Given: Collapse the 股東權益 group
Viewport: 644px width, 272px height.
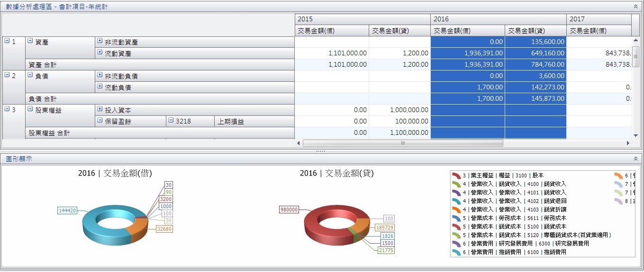Looking at the screenshot, I should coord(30,110).
